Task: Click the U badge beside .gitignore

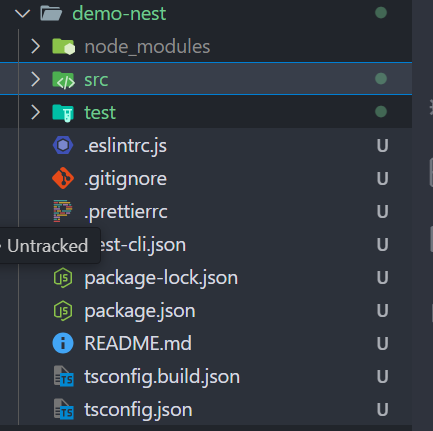Action: [x=383, y=179]
